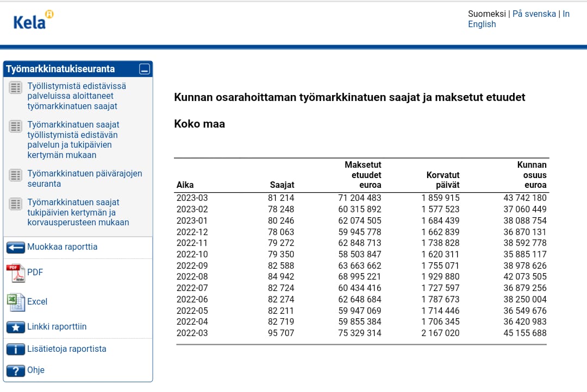Click Kunnan osuus euroa column header
Image resolution: width=587 pixels, height=392 pixels.
coord(532,175)
